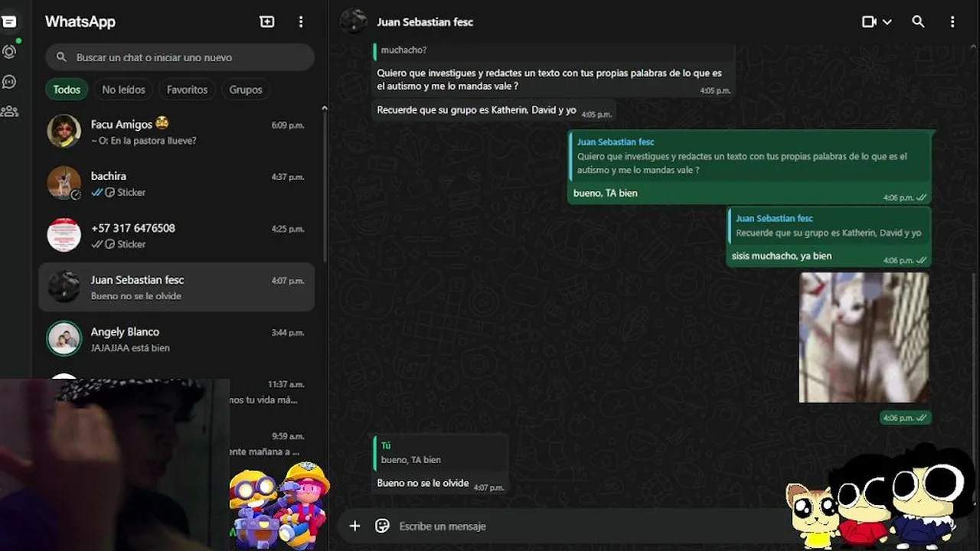The width and height of the screenshot is (980, 551).
Task: Open the Angely Blanco chat
Action: (x=176, y=339)
